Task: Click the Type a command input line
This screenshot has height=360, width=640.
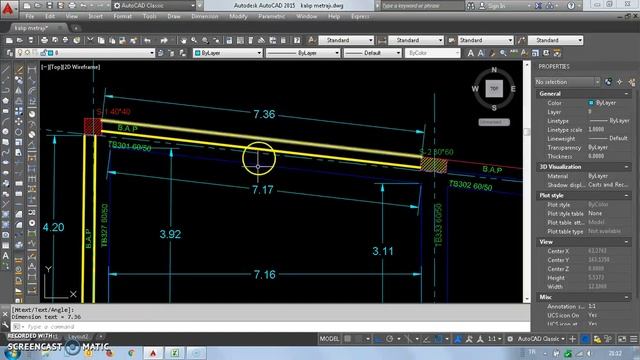Action: point(269,327)
